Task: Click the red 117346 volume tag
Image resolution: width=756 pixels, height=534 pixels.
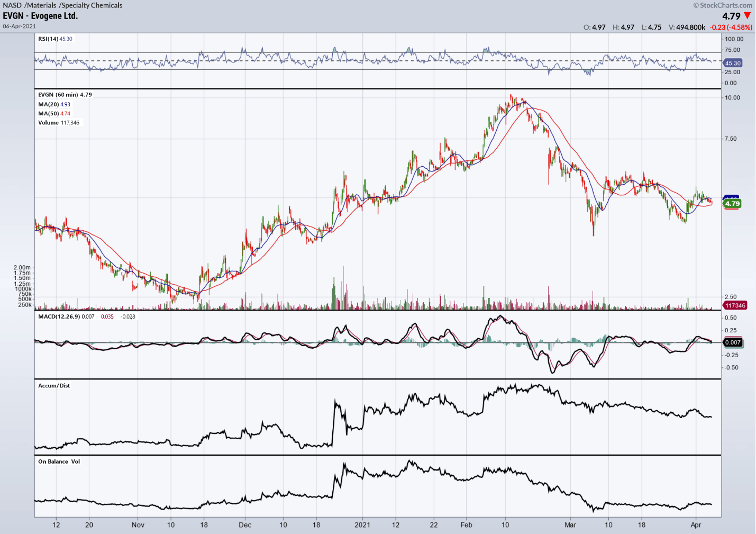Action: (735, 305)
